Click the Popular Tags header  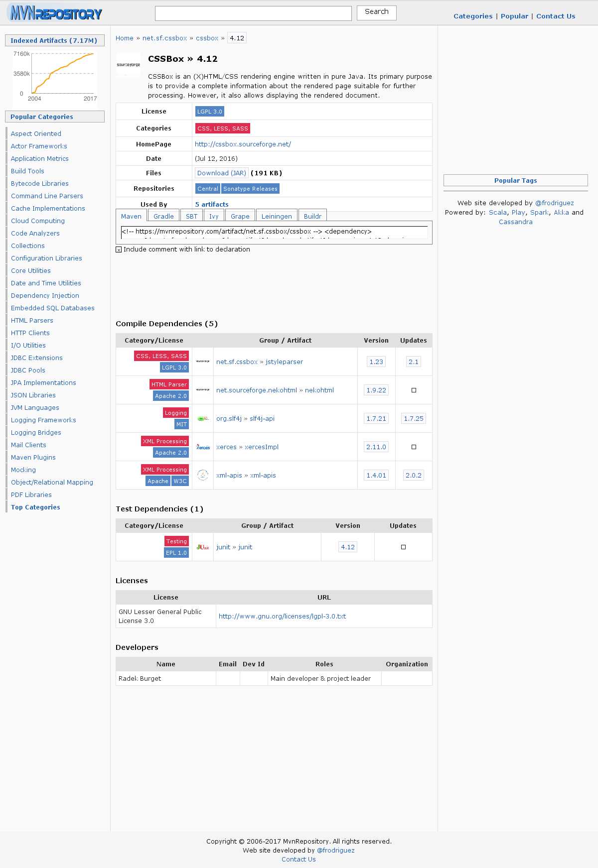pos(516,180)
